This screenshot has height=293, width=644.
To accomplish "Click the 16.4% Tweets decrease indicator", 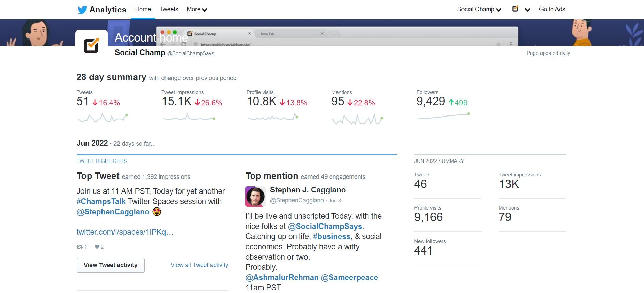I will [x=106, y=103].
